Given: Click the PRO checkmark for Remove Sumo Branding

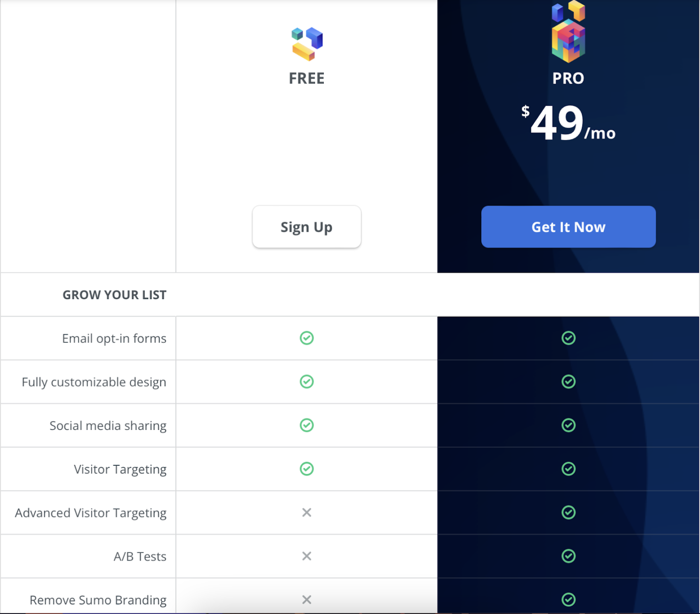Looking at the screenshot, I should [568, 600].
